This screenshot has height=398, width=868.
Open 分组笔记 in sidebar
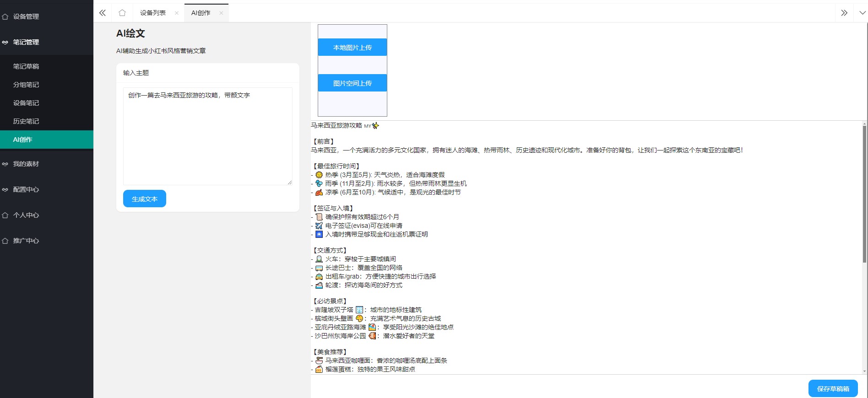click(26, 85)
